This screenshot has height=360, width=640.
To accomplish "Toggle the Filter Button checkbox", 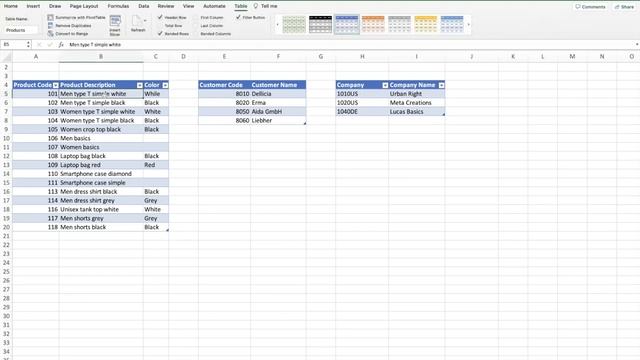I will tap(238, 17).
